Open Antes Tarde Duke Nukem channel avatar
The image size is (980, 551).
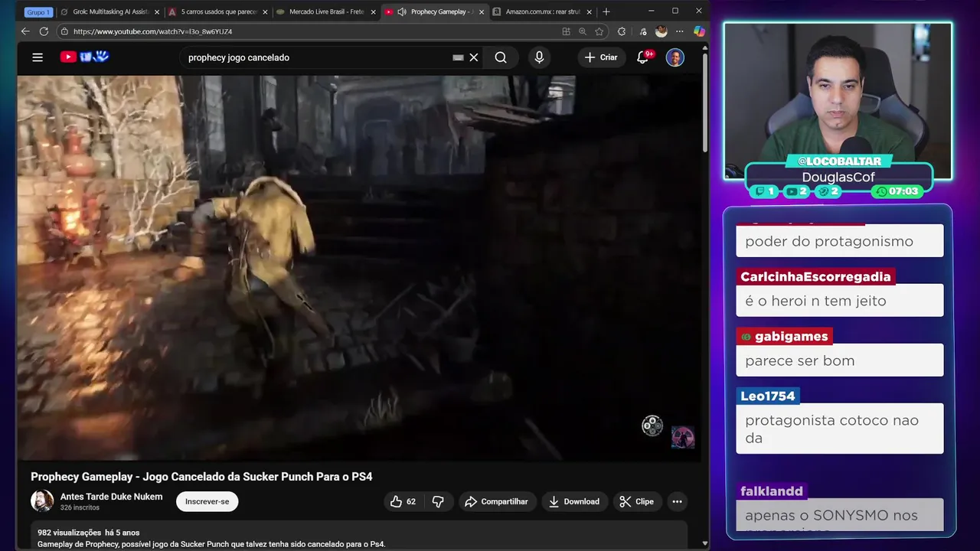(x=42, y=501)
